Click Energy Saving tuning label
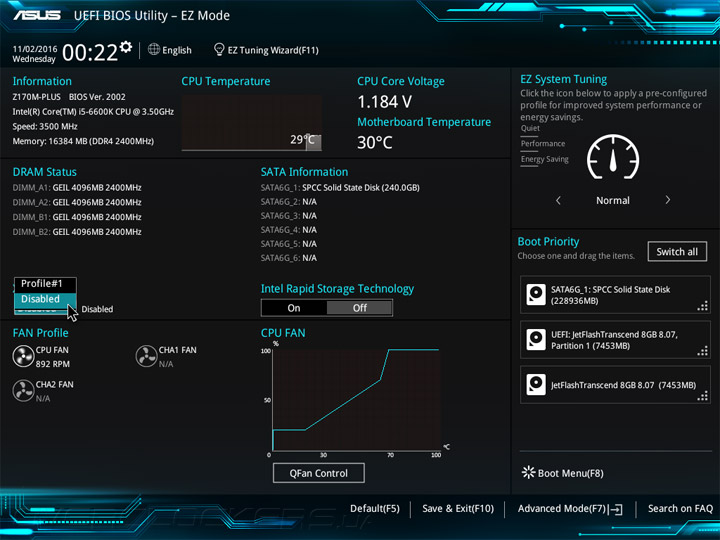This screenshot has width=720, height=540. (545, 159)
